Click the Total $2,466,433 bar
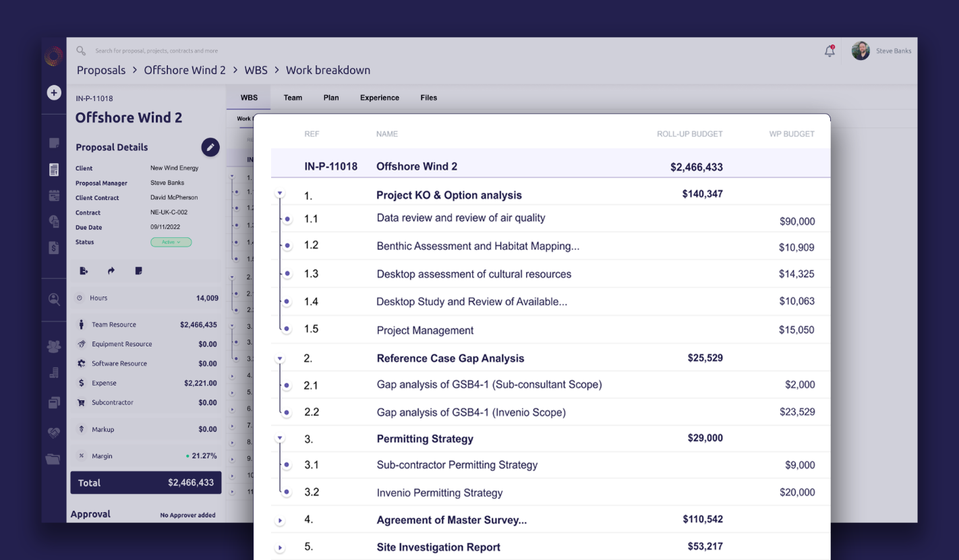Image resolution: width=959 pixels, height=560 pixels. [146, 483]
